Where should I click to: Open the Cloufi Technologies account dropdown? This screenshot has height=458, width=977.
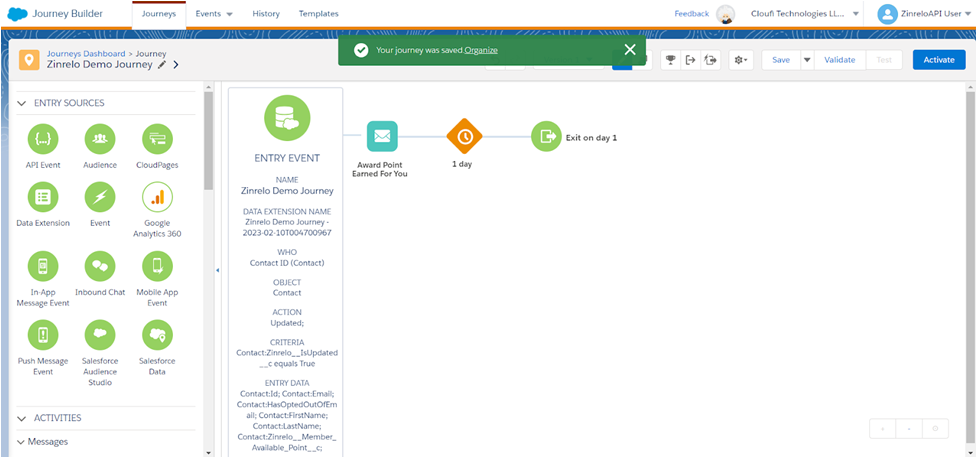point(804,14)
